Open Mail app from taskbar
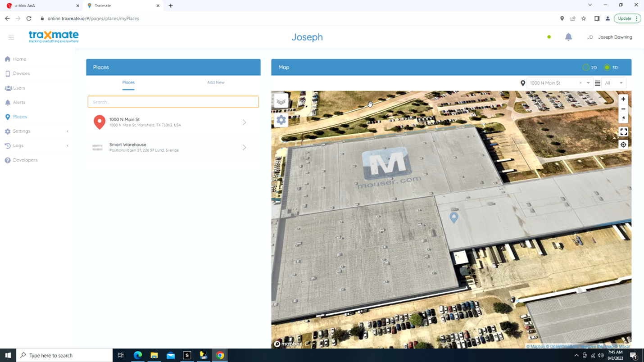The height and width of the screenshot is (362, 644). 171,355
